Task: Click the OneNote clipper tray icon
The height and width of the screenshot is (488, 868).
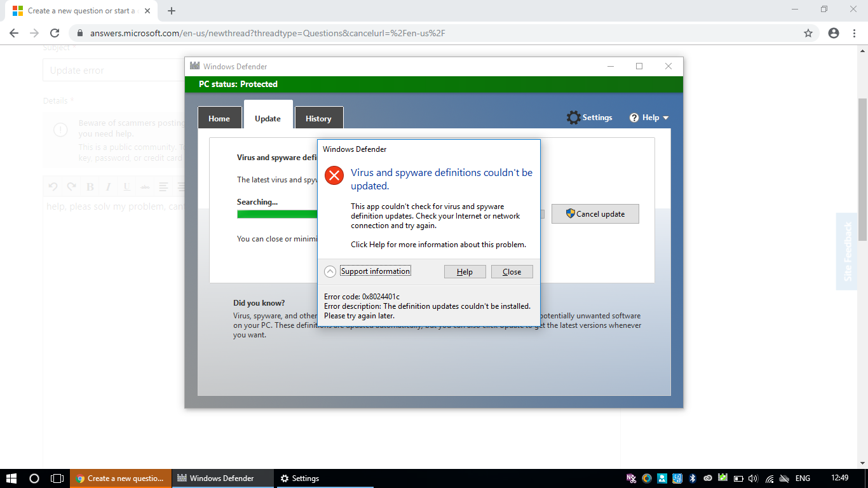Action: [631, 478]
